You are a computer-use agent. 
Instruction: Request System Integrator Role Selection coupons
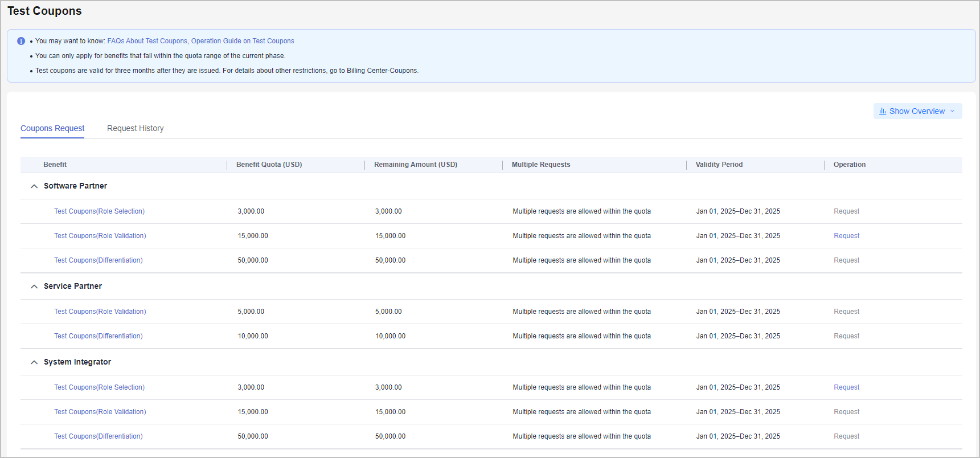[846, 387]
